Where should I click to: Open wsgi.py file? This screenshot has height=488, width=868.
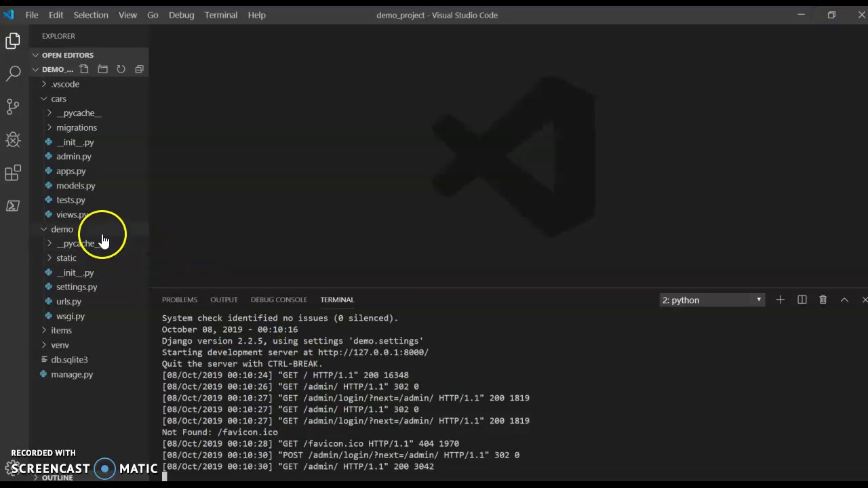point(71,316)
